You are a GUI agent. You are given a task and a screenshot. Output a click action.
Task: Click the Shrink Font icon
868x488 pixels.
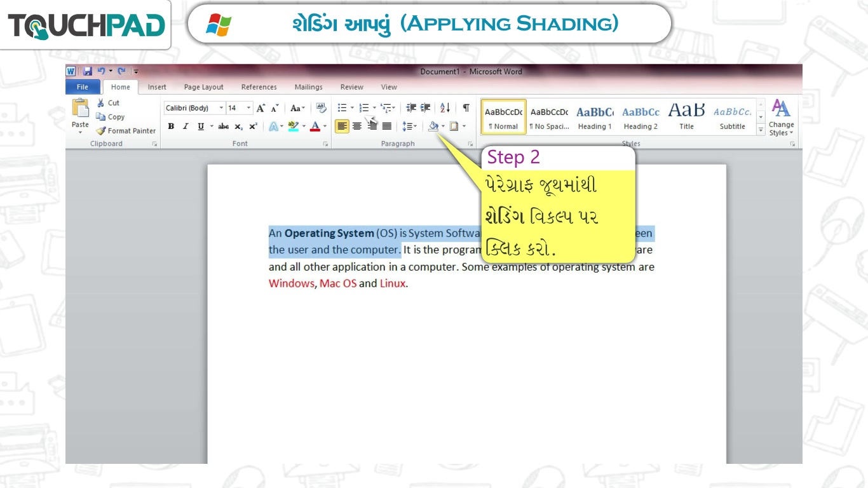pyautogui.click(x=275, y=108)
